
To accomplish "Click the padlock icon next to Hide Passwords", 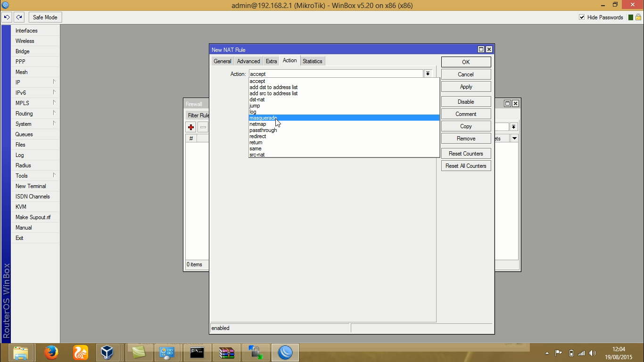I will click(x=638, y=17).
